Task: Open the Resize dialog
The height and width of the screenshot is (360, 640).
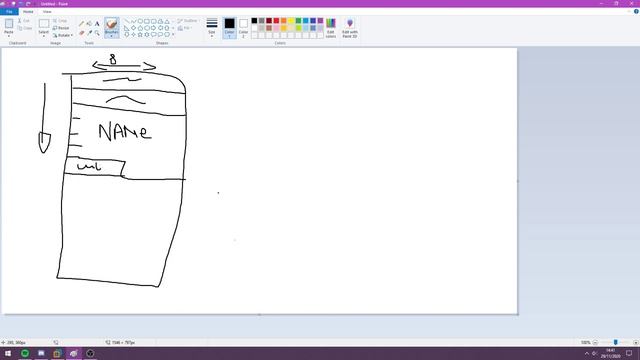Action: tap(61, 28)
